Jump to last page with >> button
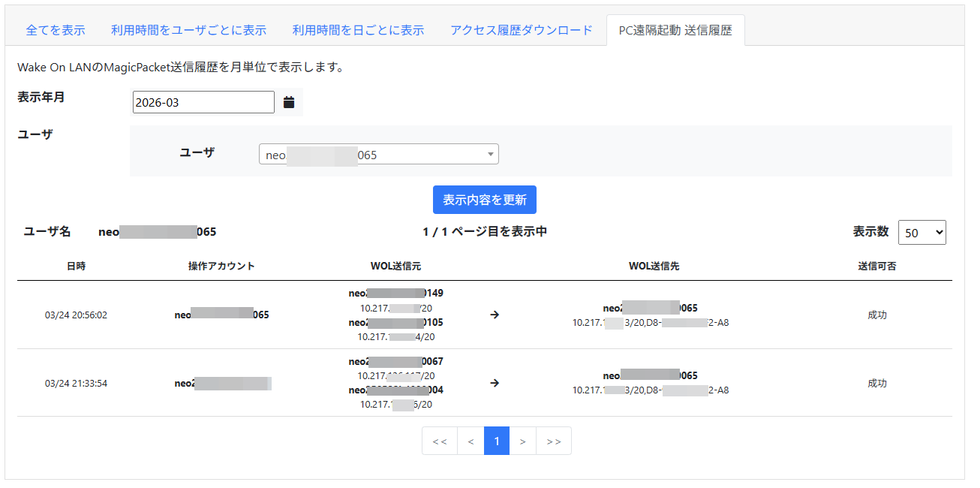This screenshot has width=980, height=488. (x=554, y=441)
